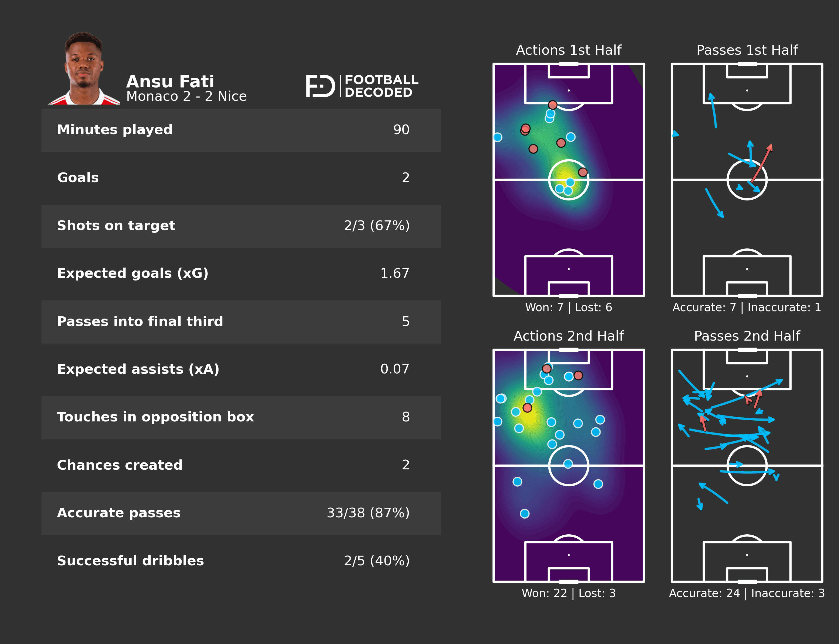Select the Minutes played stat row

[x=241, y=130]
